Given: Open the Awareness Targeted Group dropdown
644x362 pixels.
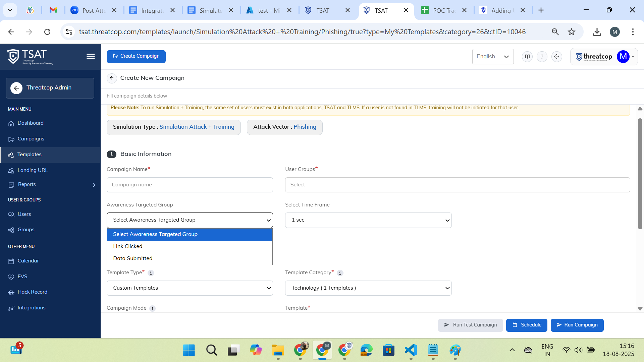Looking at the screenshot, I should pyautogui.click(x=190, y=220).
